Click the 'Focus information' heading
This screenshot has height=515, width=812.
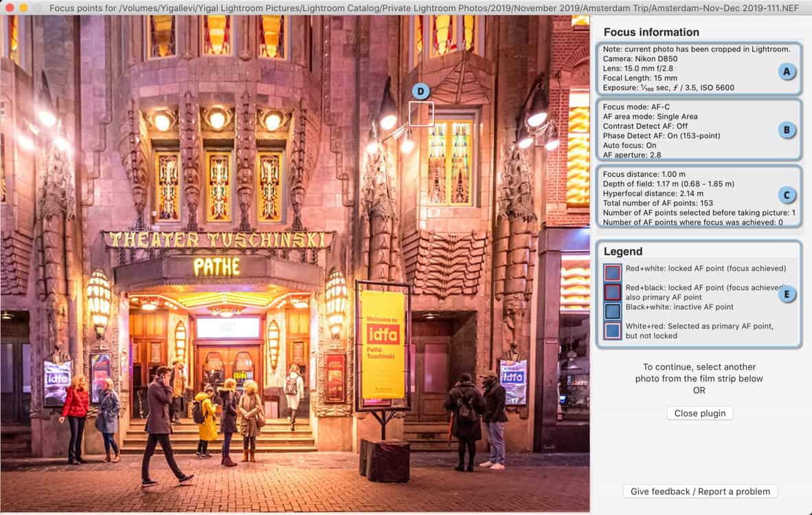tap(651, 32)
